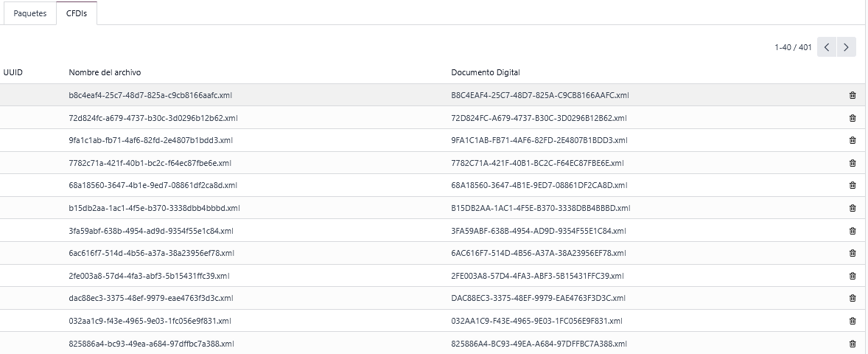This screenshot has height=354, width=868.
Task: Select the CFDIs tab
Action: click(77, 13)
